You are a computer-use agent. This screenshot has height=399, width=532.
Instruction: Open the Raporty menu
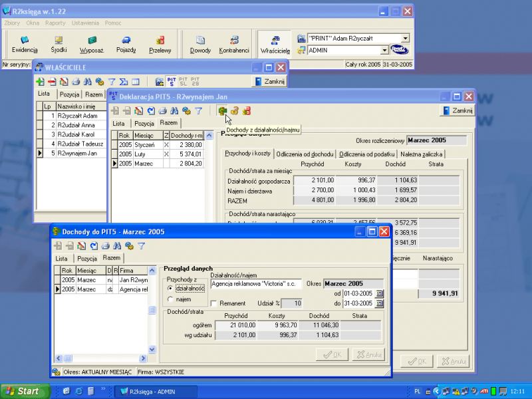(55, 23)
